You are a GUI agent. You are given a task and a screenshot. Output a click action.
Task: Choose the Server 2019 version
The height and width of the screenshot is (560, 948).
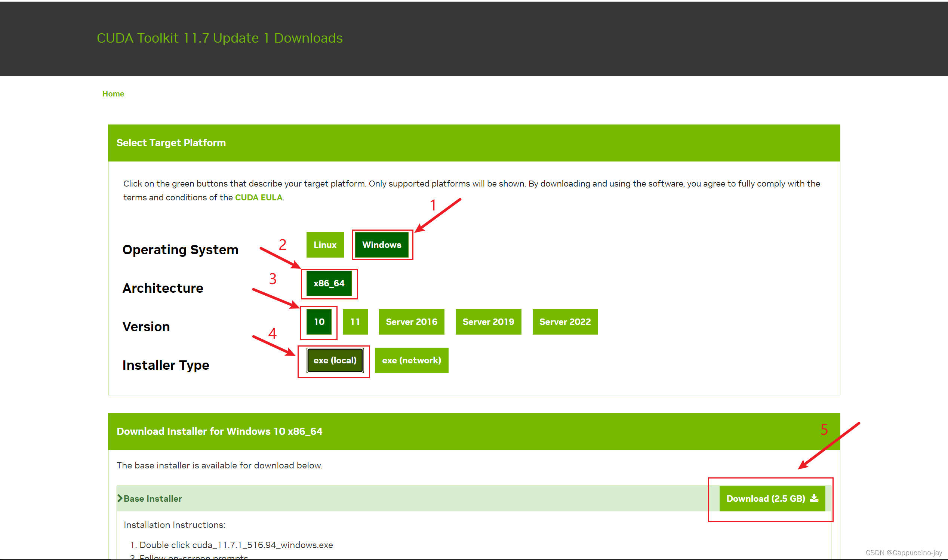pyautogui.click(x=488, y=322)
